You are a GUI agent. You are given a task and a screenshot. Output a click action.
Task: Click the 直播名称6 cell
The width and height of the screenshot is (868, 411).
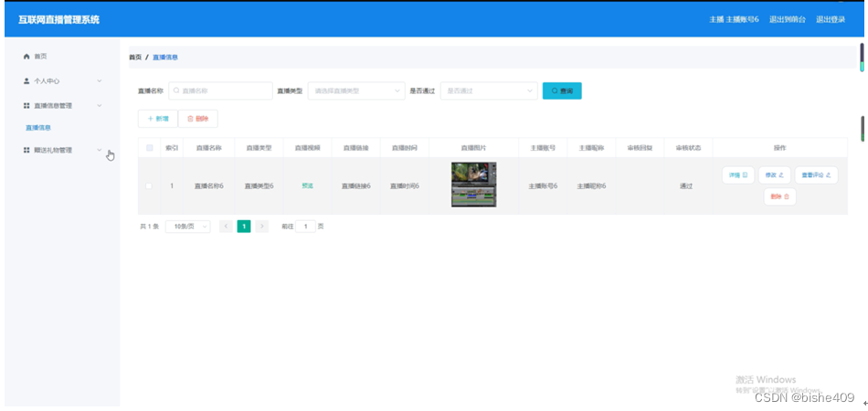pyautogui.click(x=208, y=185)
